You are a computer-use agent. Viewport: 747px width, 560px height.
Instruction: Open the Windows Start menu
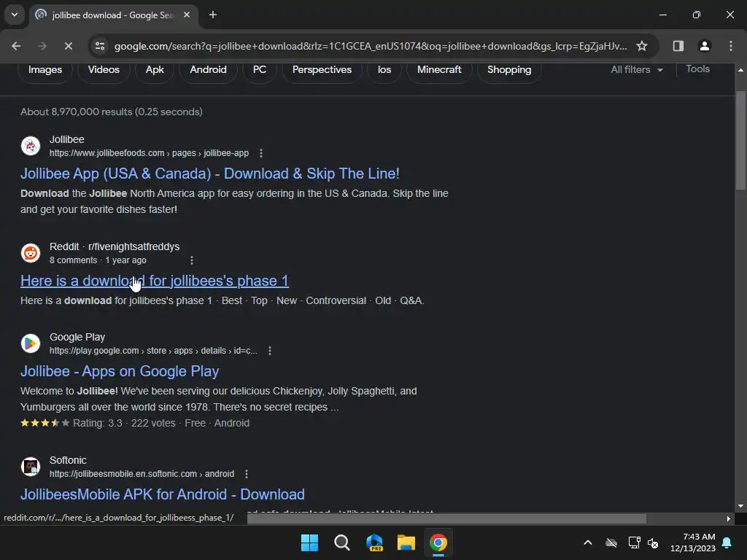pyautogui.click(x=309, y=542)
